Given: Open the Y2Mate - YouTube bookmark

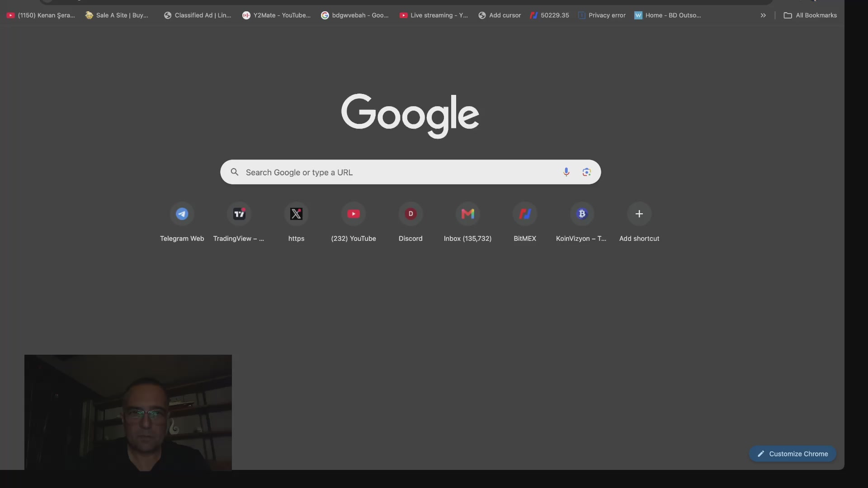Looking at the screenshot, I should 277,15.
